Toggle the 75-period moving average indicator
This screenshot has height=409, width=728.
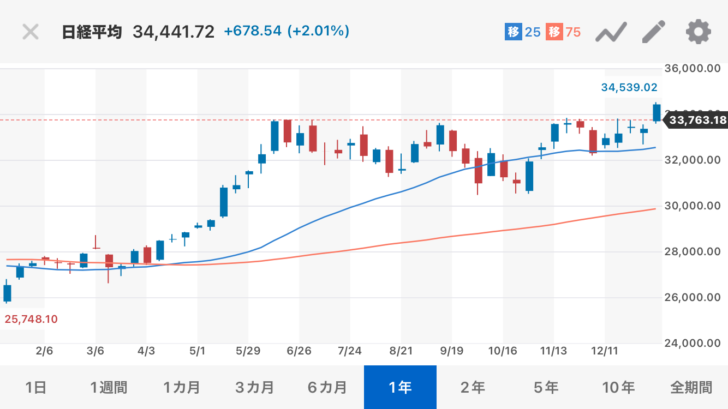pyautogui.click(x=565, y=32)
